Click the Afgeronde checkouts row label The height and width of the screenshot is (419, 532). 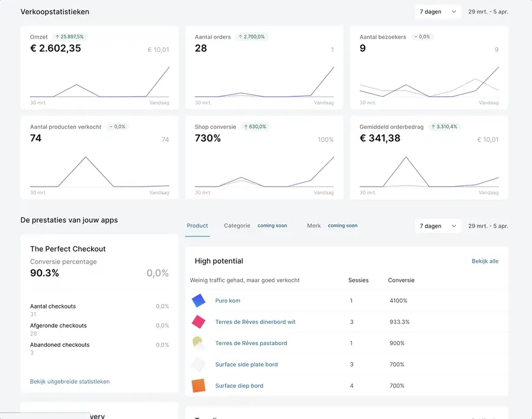point(59,326)
